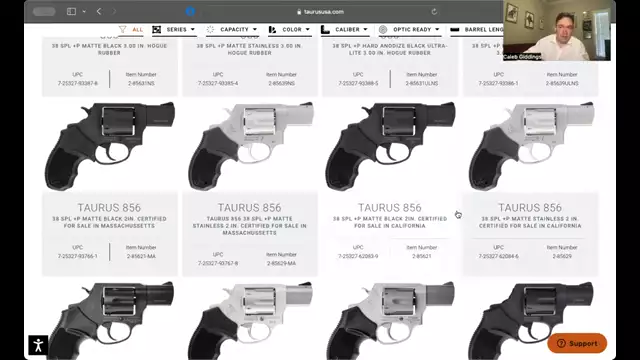Click the orange Support button
The height and width of the screenshot is (360, 640).
(577, 343)
